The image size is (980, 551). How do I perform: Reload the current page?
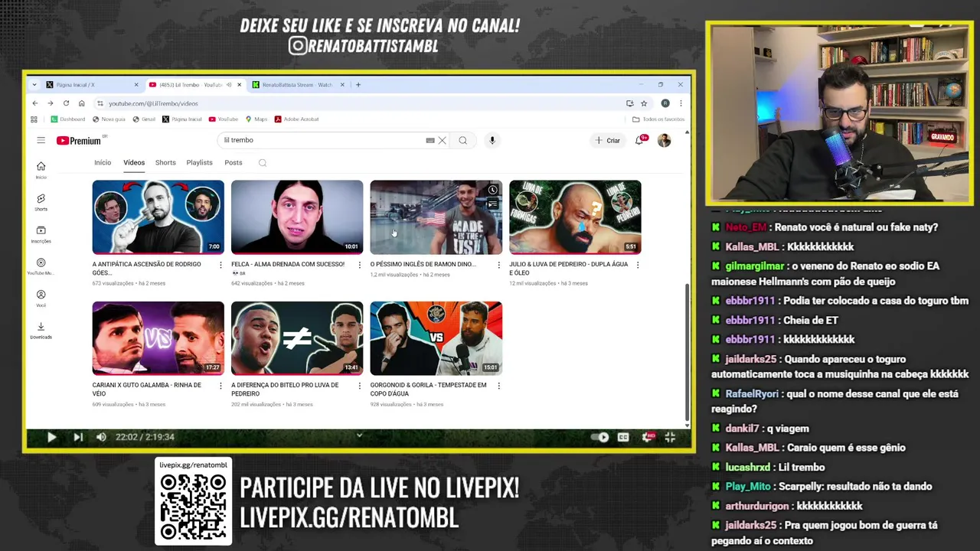coord(66,103)
